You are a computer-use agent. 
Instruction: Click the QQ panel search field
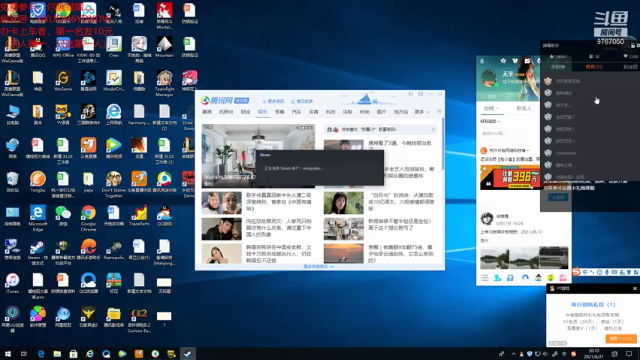508,97
